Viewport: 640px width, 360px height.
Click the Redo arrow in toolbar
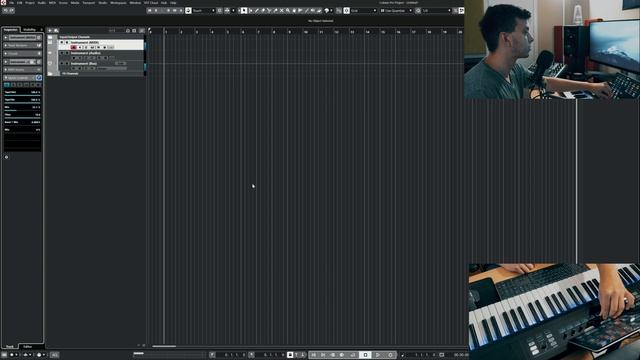coord(12,11)
